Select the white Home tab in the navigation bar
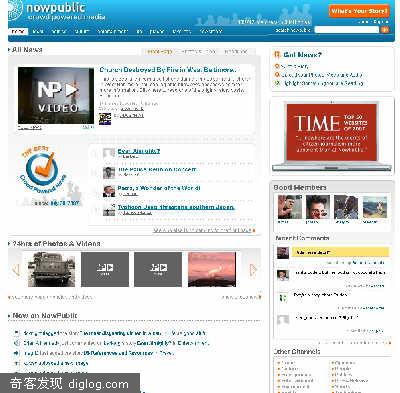Screen dimensions: 400x393 18,31
